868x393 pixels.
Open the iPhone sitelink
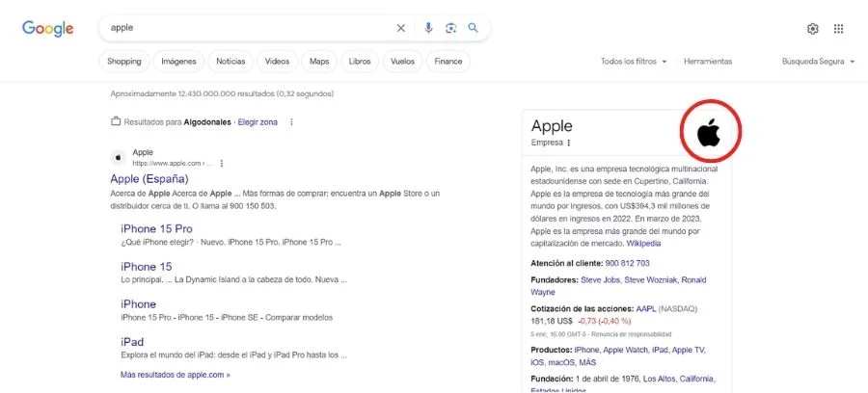[138, 304]
